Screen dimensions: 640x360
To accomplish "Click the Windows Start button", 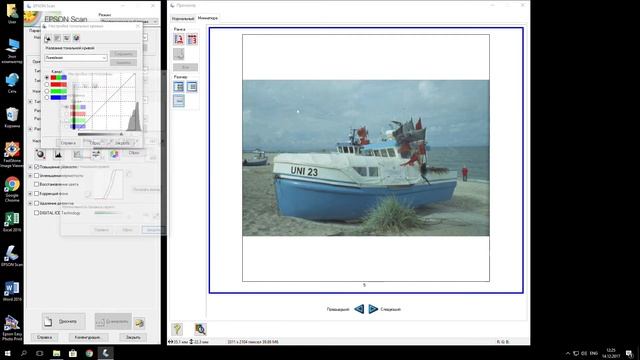I will 7,353.
